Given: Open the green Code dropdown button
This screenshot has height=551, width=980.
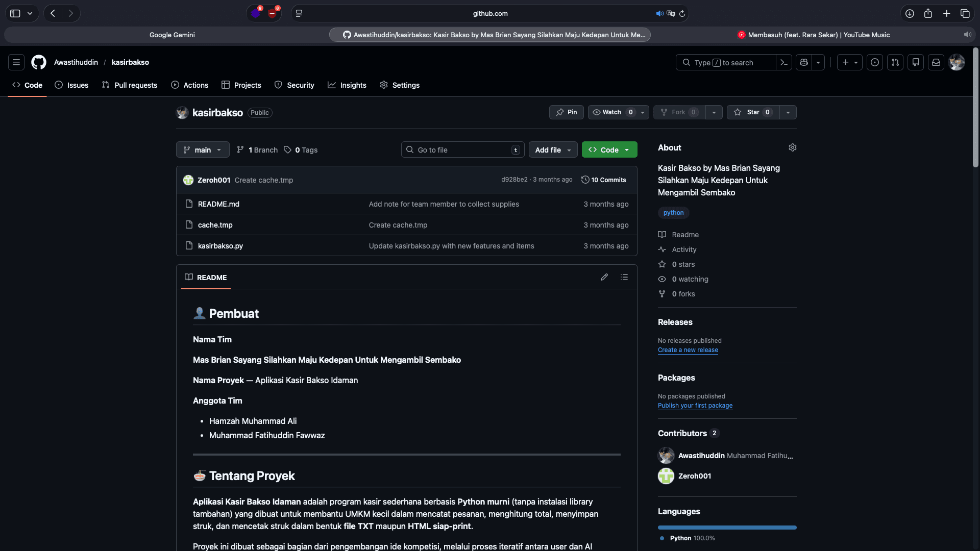Looking at the screenshot, I should pyautogui.click(x=609, y=149).
